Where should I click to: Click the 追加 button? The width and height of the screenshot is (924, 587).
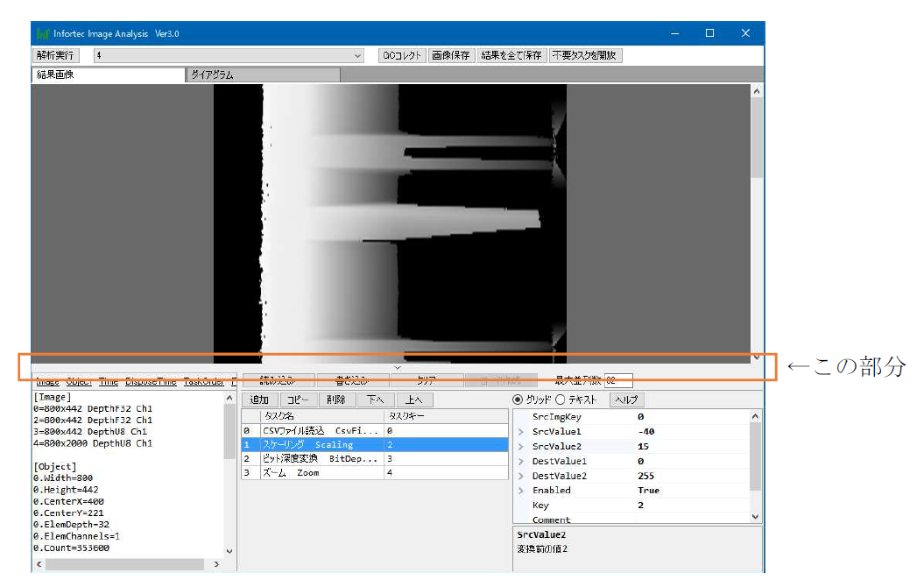(259, 400)
